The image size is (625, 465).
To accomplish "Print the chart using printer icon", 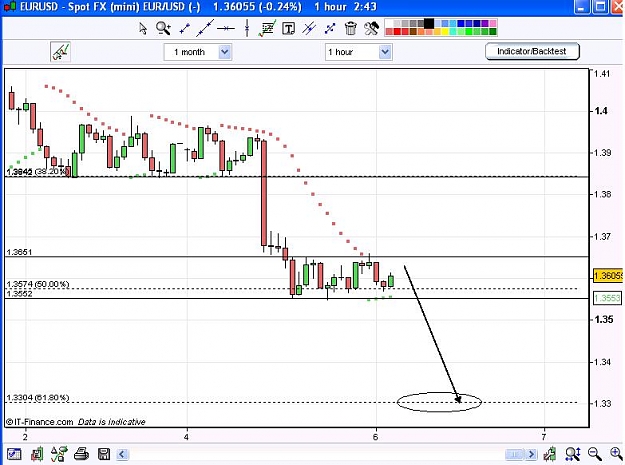I will click(82, 453).
